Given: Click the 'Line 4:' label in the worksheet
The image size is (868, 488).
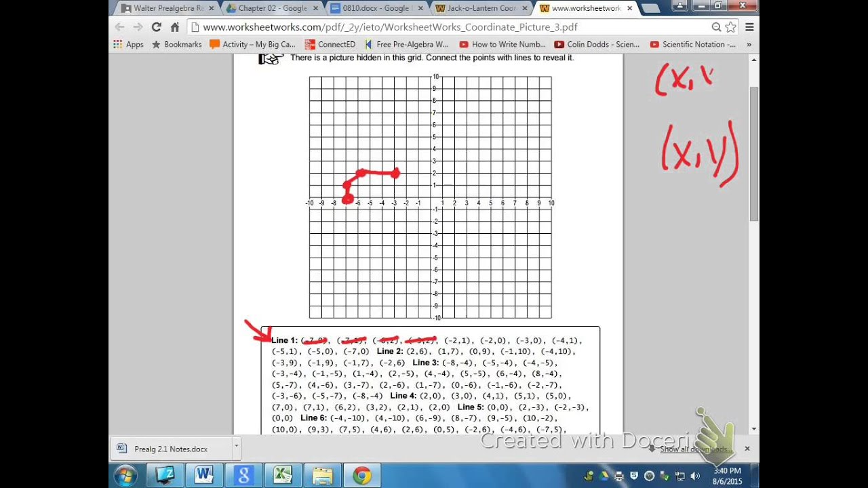Looking at the screenshot, I should pos(403,396).
